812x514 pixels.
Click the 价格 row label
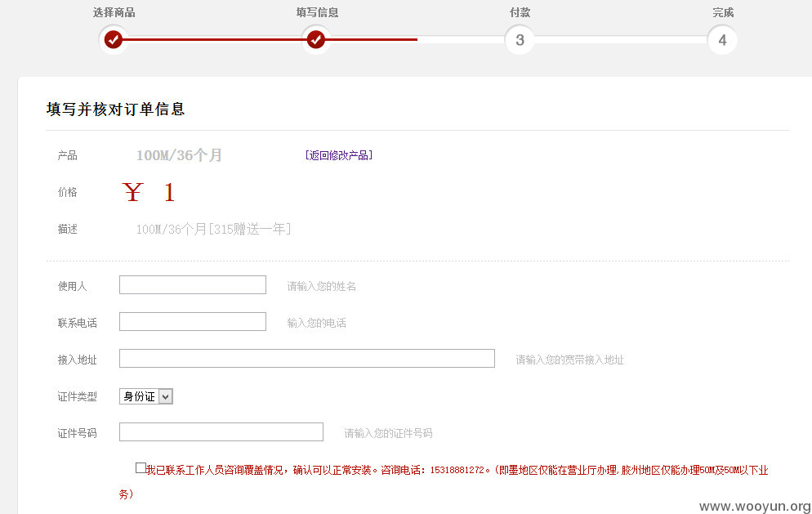(x=67, y=192)
